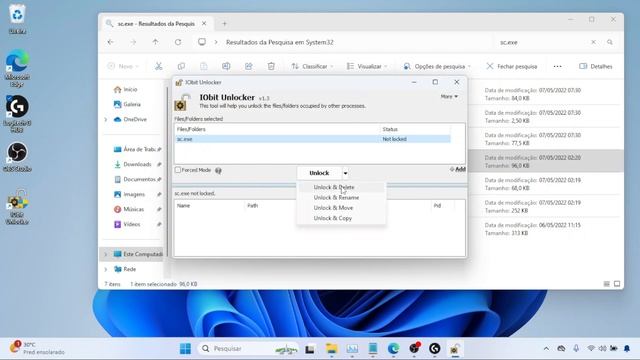Click the Name column header in process list
The height and width of the screenshot is (360, 640).
209,206
